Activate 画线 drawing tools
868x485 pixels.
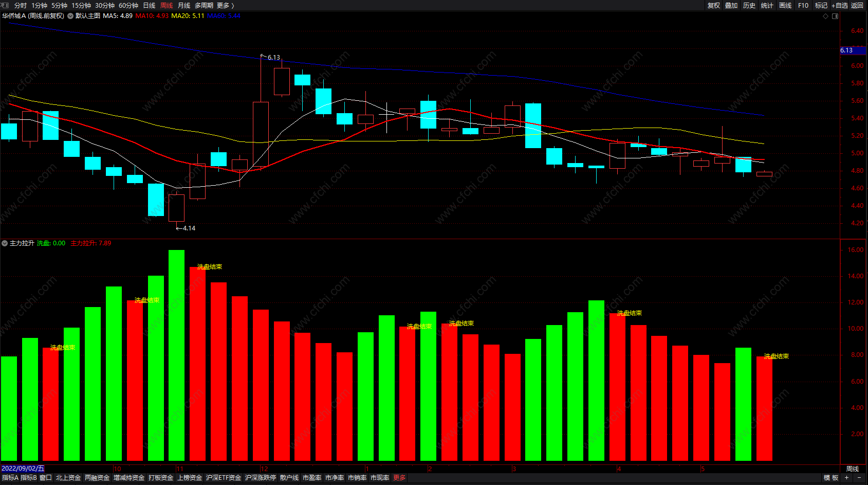785,5
